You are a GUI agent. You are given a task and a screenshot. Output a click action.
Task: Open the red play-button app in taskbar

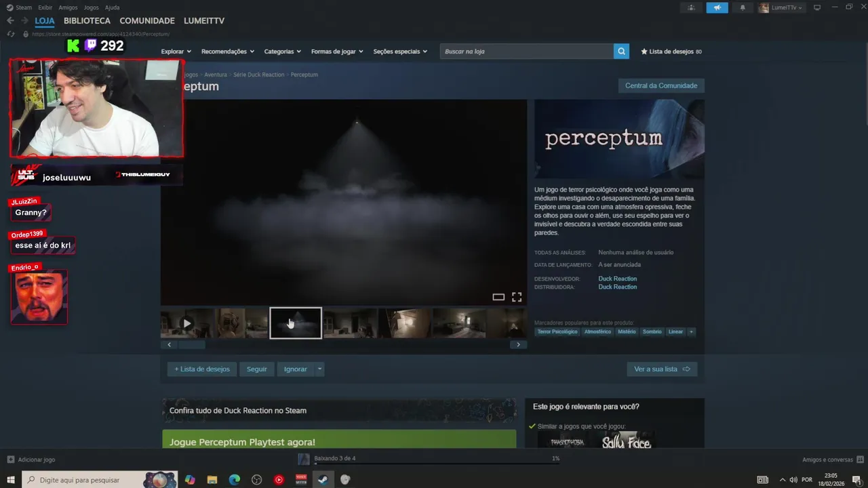[x=279, y=480]
